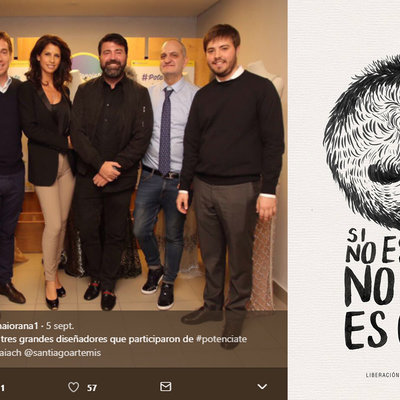Click the retweet count showing 1
Image resolution: width=400 pixels, height=400 pixels.
(3, 388)
